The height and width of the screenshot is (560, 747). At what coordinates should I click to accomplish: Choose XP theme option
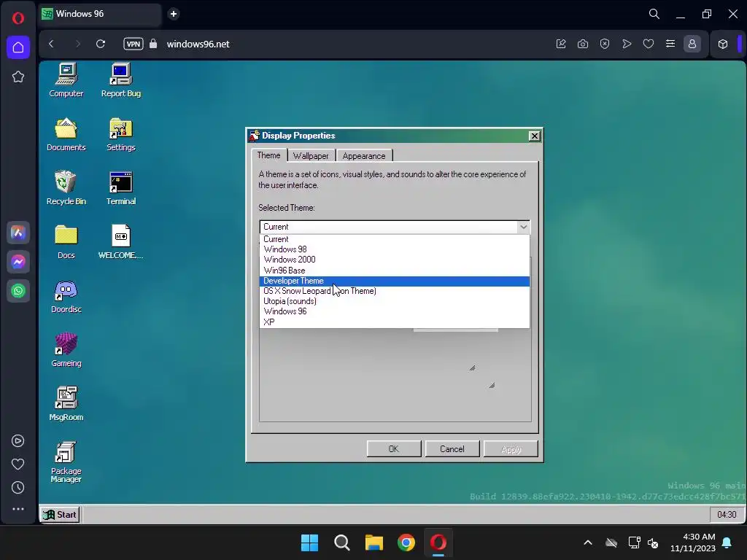point(395,322)
